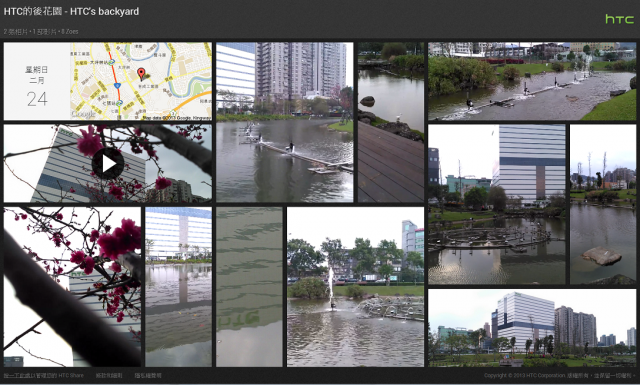The height and width of the screenshot is (385, 640).
Task: Open wide pond fountains photo at top right
Action: pyautogui.click(x=532, y=81)
